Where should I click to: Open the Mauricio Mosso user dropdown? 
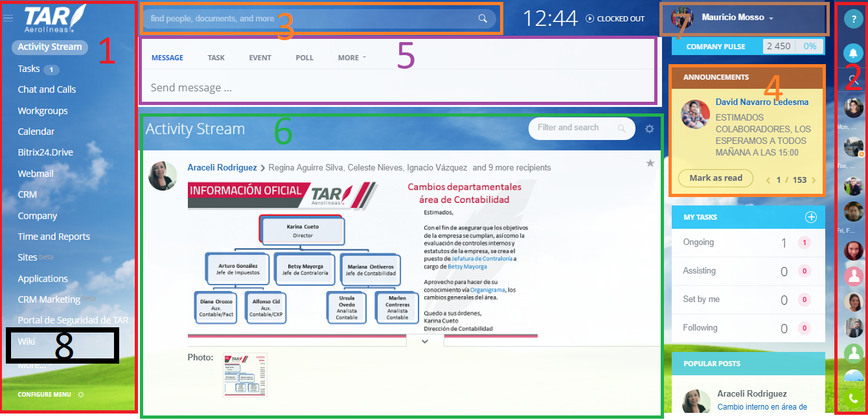click(737, 18)
